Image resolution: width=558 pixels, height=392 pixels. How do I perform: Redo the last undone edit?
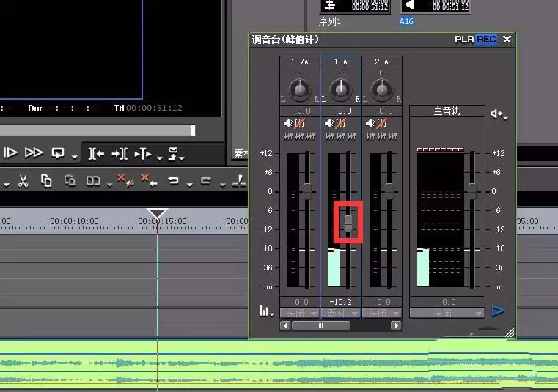click(x=206, y=181)
